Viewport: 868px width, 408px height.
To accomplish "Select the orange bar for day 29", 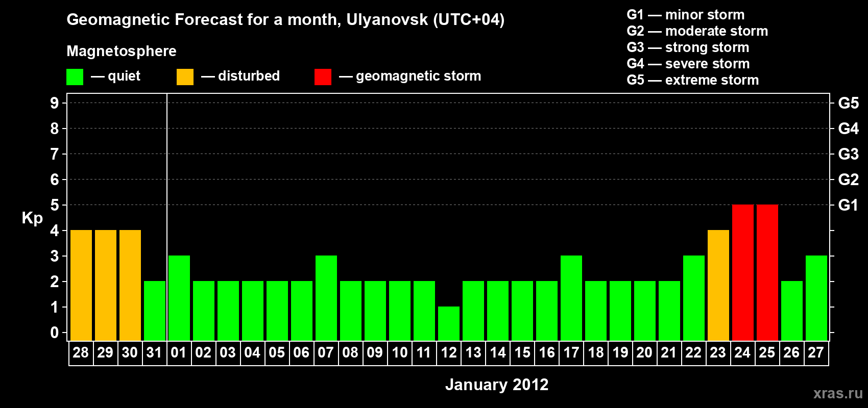I will point(106,285).
